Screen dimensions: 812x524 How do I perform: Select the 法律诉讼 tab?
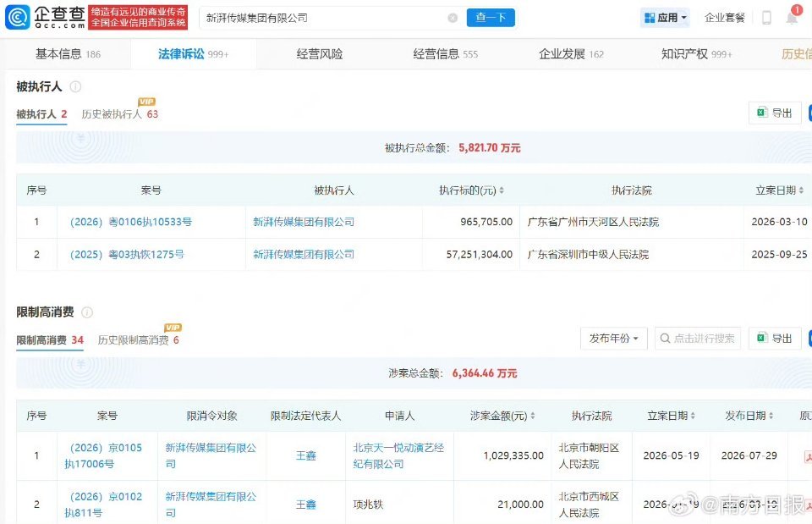pos(193,54)
